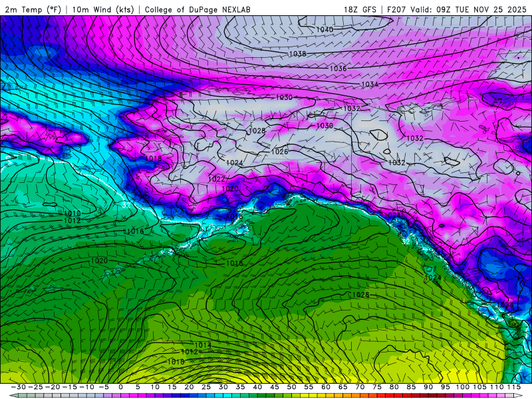This screenshot has width=532, height=399.
Task: Click the 1014 isobar label
Action: [203, 345]
